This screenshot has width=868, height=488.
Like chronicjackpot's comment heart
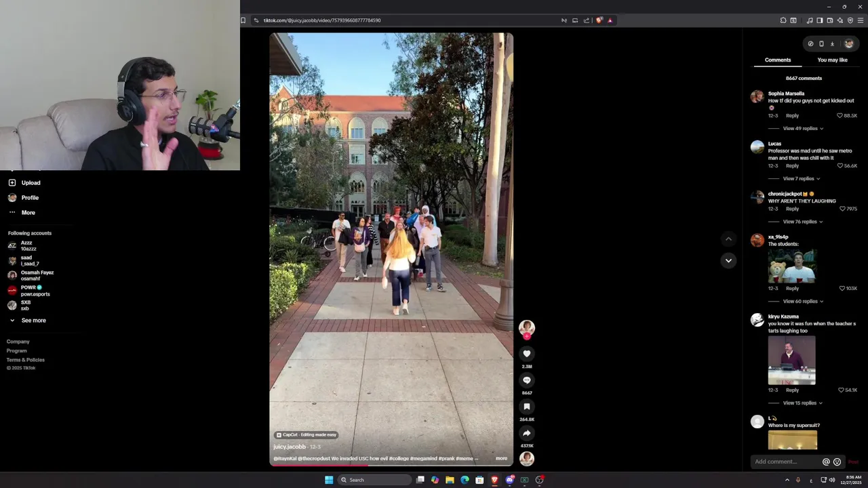point(842,209)
